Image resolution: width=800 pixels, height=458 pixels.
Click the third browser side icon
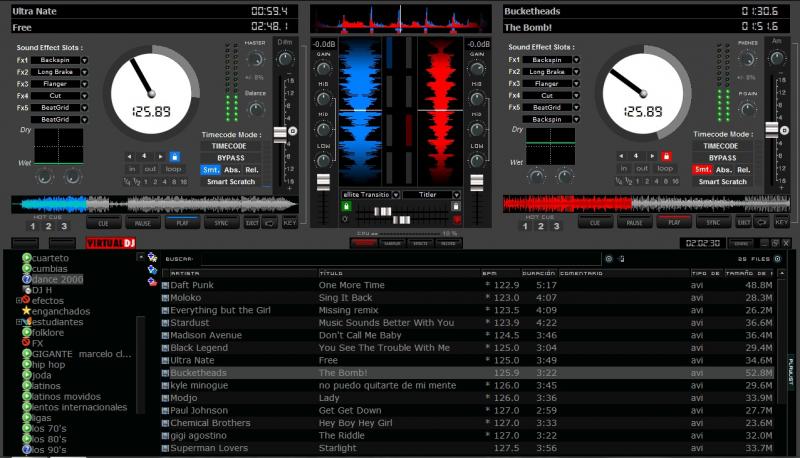click(x=152, y=281)
